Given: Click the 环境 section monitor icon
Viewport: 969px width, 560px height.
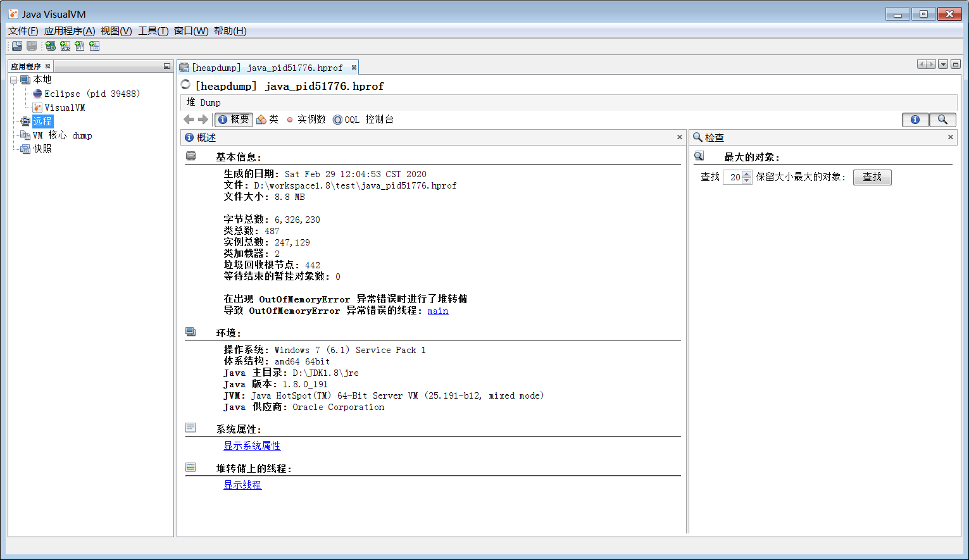Looking at the screenshot, I should (191, 332).
